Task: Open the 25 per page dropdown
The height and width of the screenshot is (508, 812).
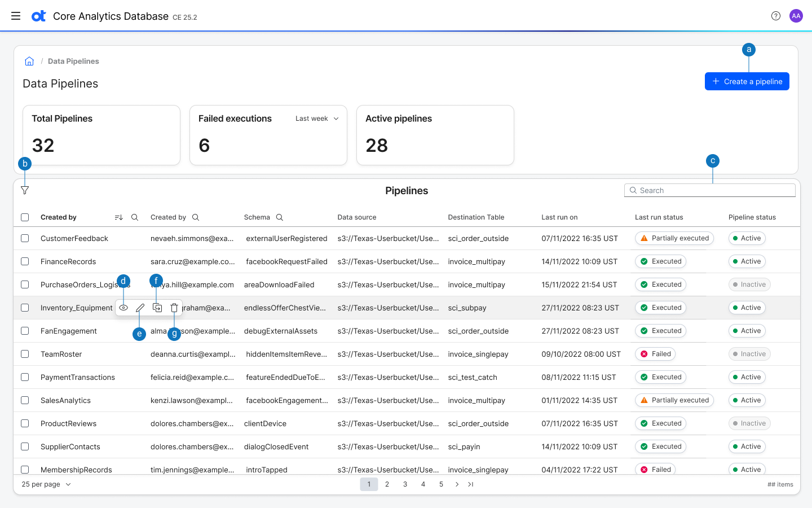Action: (45, 484)
